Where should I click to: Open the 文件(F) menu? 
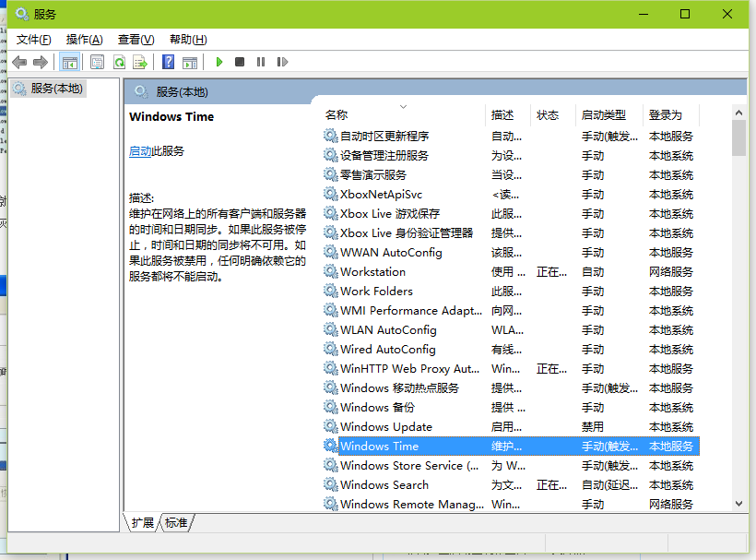click(33, 40)
